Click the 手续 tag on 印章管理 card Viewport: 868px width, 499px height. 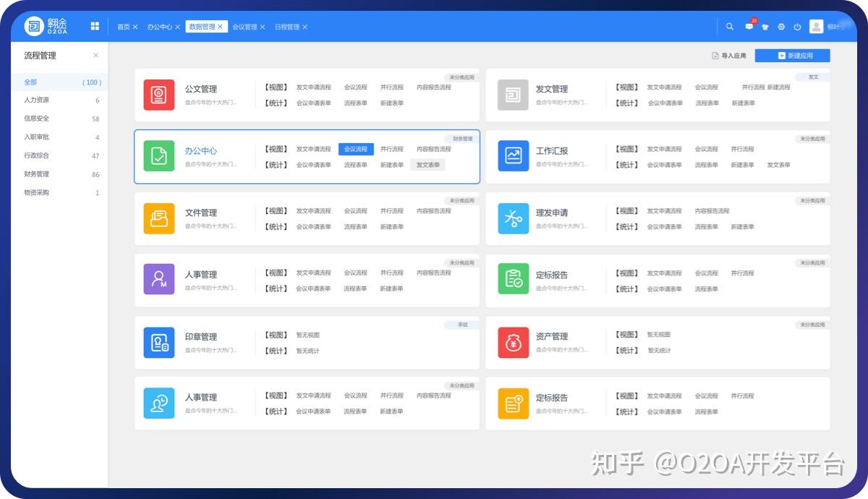point(462,325)
